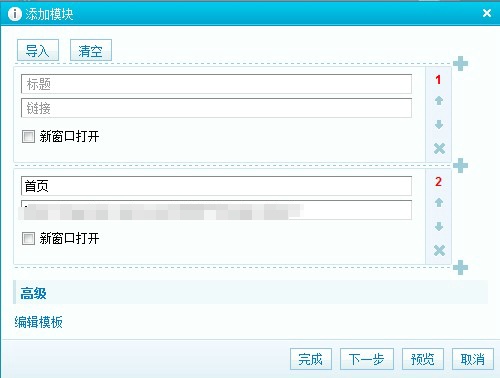Image resolution: width=500 pixels, height=378 pixels.
Task: Focus the 标题 field of entry 1
Action: pos(216,84)
